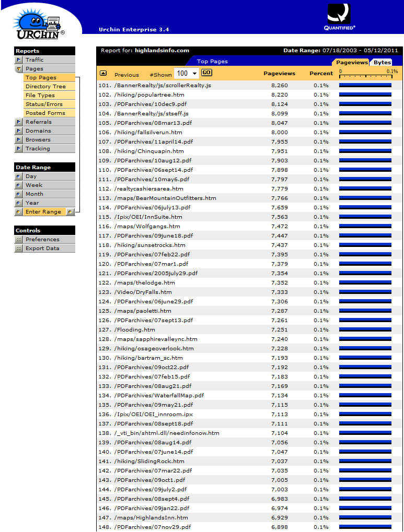This screenshot has width=404, height=532.
Task: Click the /Ipix/OEI/InnSuite.htm entry
Action: click(x=148, y=217)
